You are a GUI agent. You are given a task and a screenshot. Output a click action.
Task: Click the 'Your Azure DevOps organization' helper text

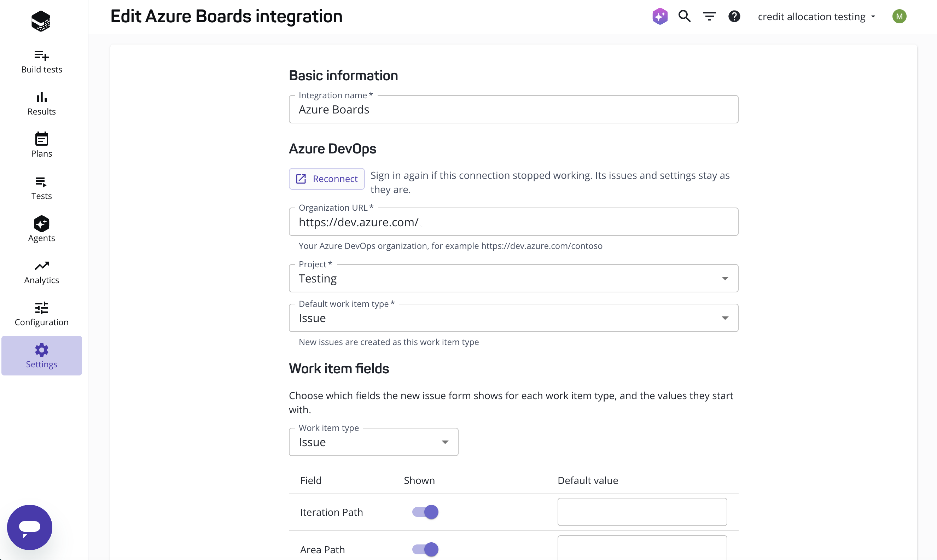click(450, 246)
